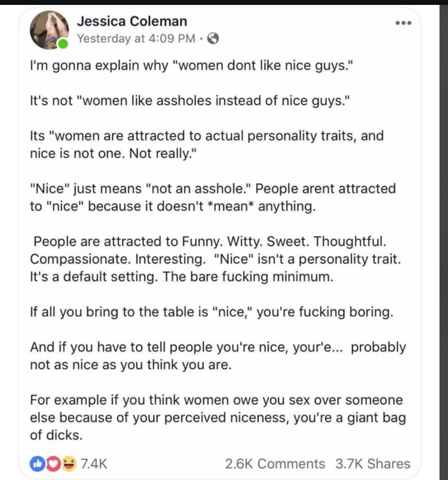
Task: Open the 3.7K Shares list
Action: [x=373, y=464]
